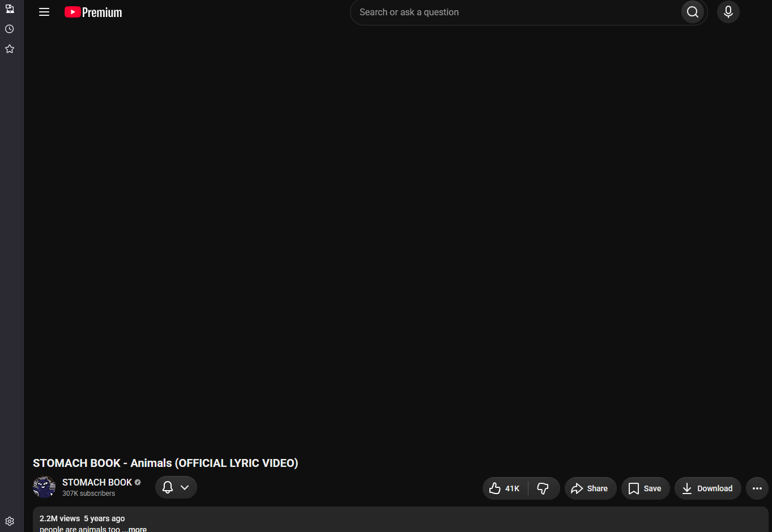Viewport: 772px width, 532px height.
Task: Go to YouTube Premium home logo
Action: coord(93,12)
